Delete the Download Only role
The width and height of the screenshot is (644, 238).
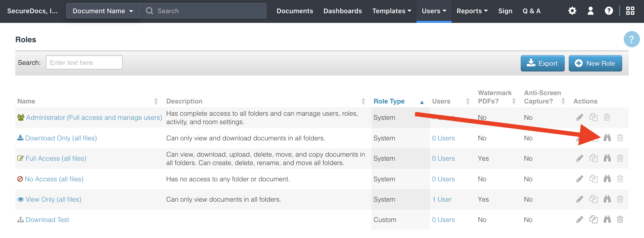620,138
